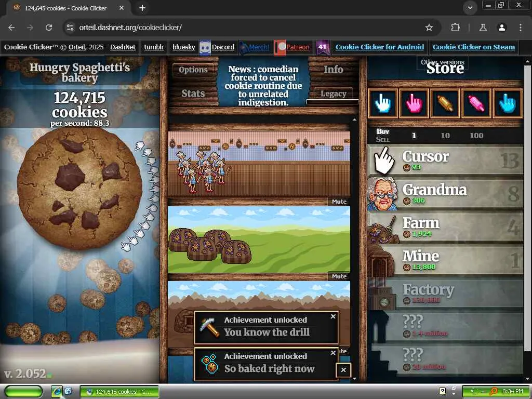The height and width of the screenshot is (399, 532).
Task: Purchase a Mine building
Action: [x=445, y=260]
